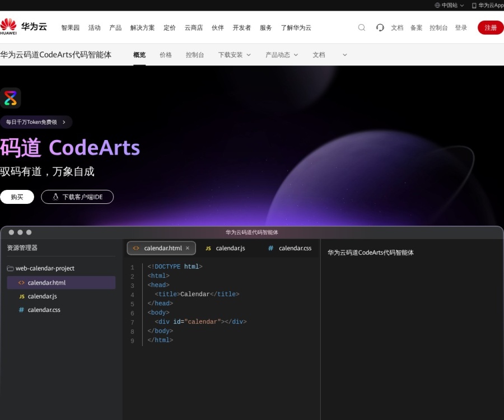Switch to calendar.js editor tab

pyautogui.click(x=225, y=248)
